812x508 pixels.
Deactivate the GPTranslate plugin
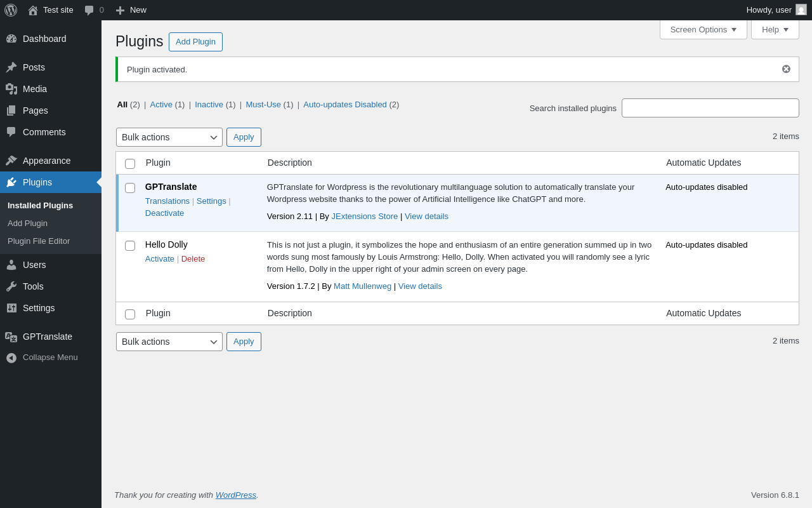pos(164,213)
